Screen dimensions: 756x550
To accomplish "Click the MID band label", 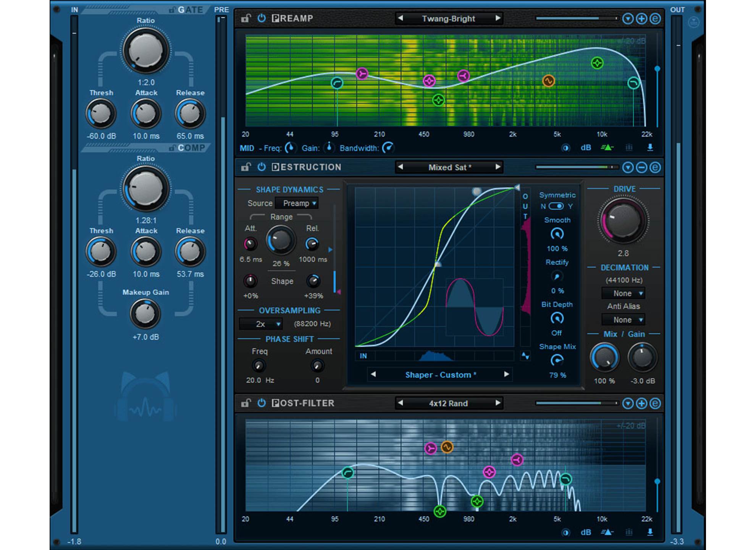I will point(247,148).
